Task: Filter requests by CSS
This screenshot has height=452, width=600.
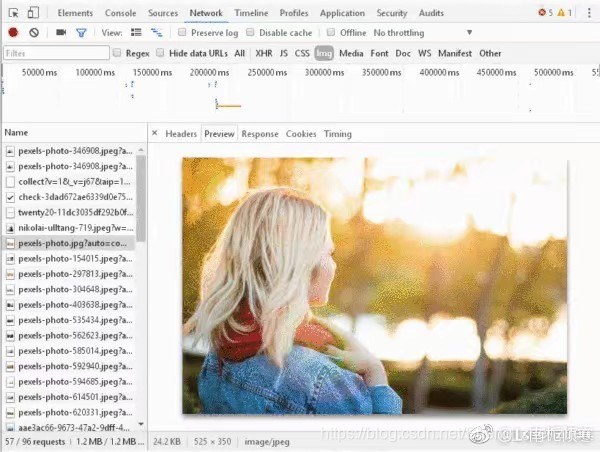Action: pyautogui.click(x=302, y=53)
